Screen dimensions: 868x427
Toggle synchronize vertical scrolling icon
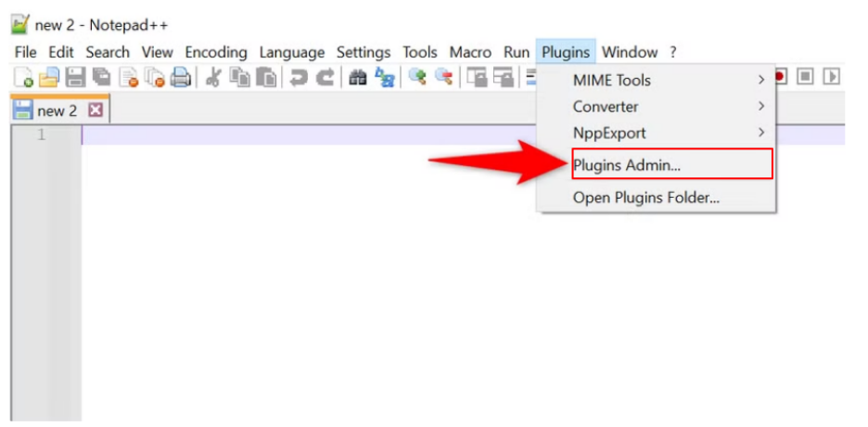point(476,78)
